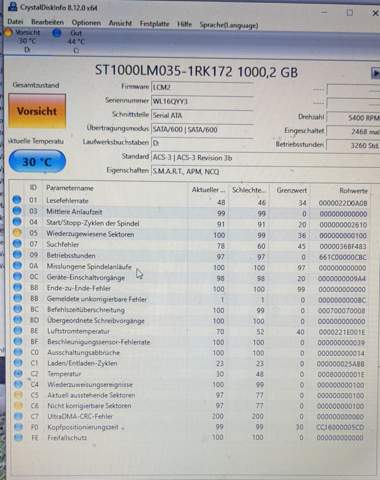Click status icon for 09 Betriebsstunden row
The height and width of the screenshot is (480, 380).
(x=17, y=254)
